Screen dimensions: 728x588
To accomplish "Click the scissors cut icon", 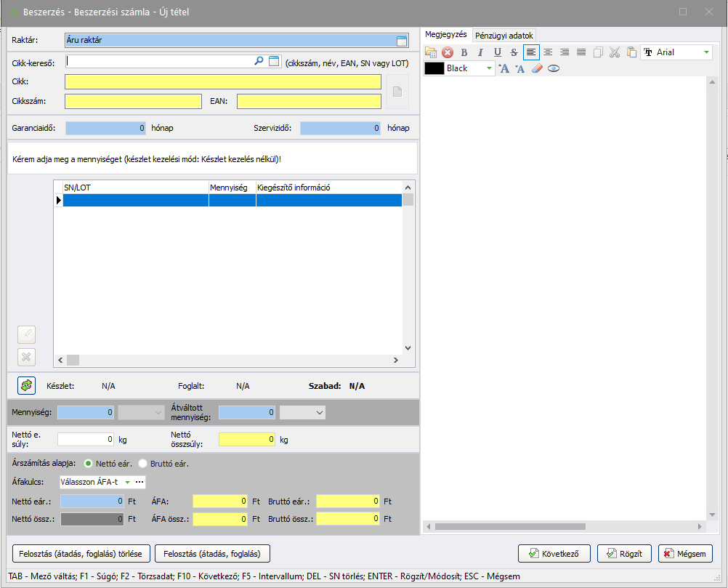I will pyautogui.click(x=615, y=52).
